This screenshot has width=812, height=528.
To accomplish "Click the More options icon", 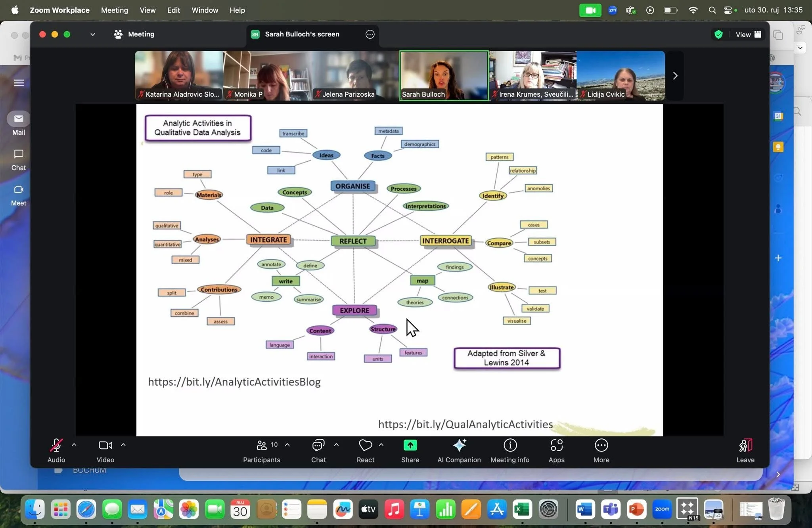I will click(x=601, y=446).
